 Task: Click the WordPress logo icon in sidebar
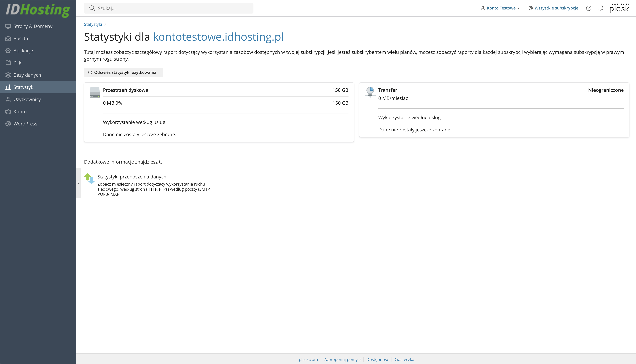(x=8, y=124)
